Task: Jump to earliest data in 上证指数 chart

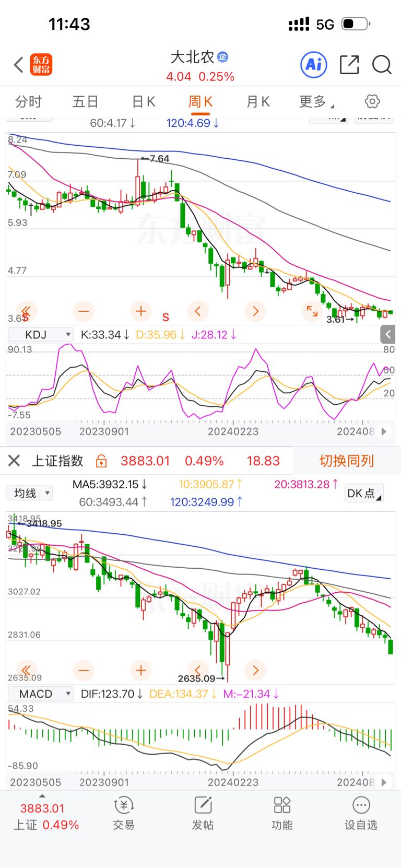Action: (26, 670)
